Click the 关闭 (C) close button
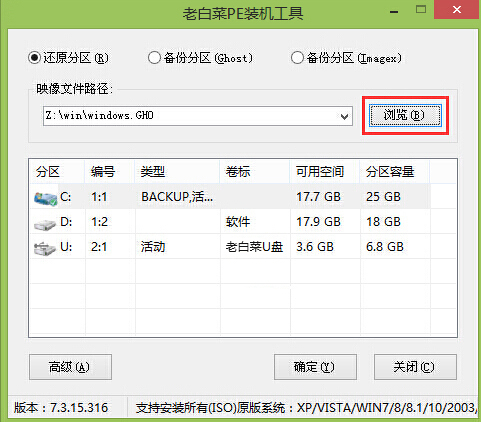Screen dimensions: 481x422 415,367
